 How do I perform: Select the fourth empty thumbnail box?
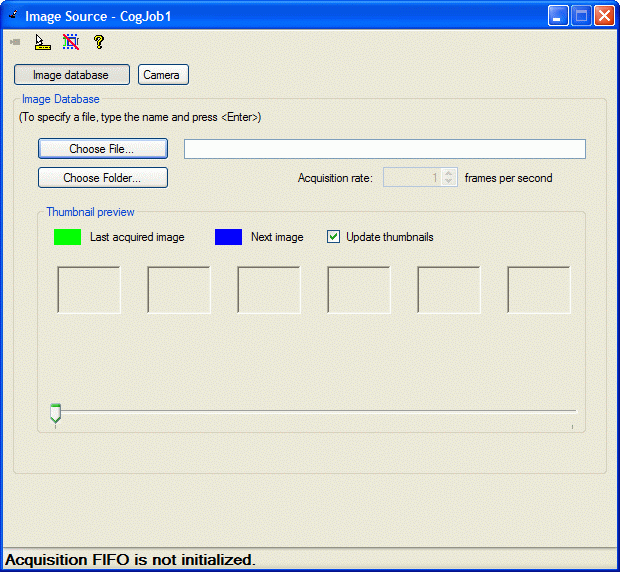(x=359, y=290)
